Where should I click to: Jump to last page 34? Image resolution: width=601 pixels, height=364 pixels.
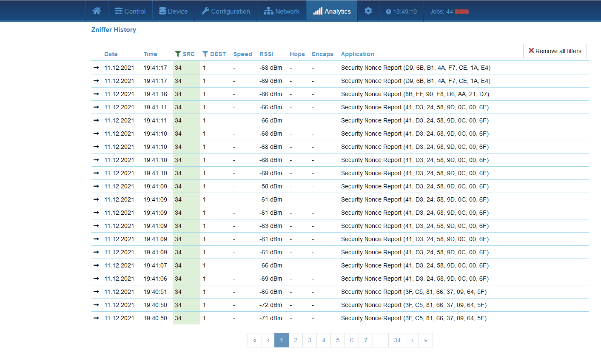[x=397, y=340]
